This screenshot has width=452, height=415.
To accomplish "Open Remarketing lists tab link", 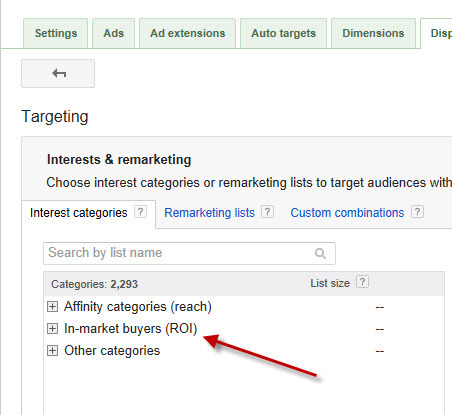I will point(209,213).
